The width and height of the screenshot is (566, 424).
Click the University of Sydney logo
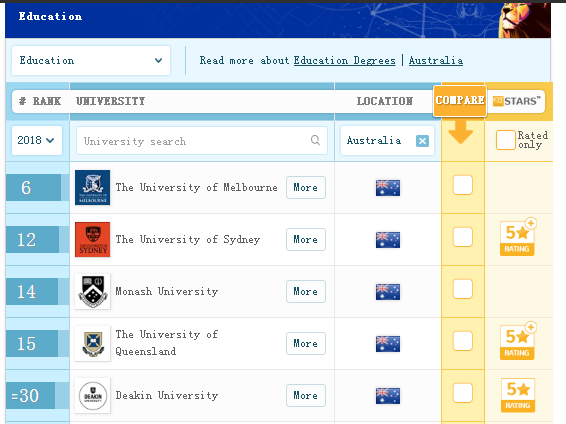(x=92, y=239)
